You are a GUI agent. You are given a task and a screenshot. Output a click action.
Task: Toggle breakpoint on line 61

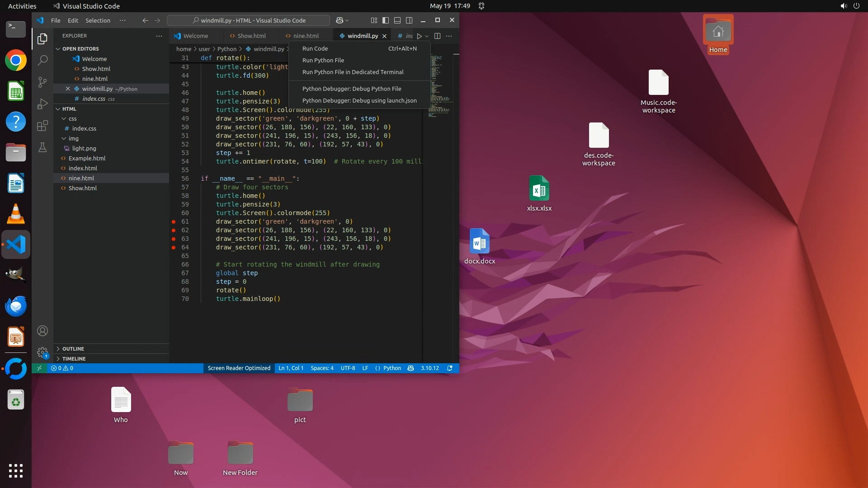pos(174,222)
